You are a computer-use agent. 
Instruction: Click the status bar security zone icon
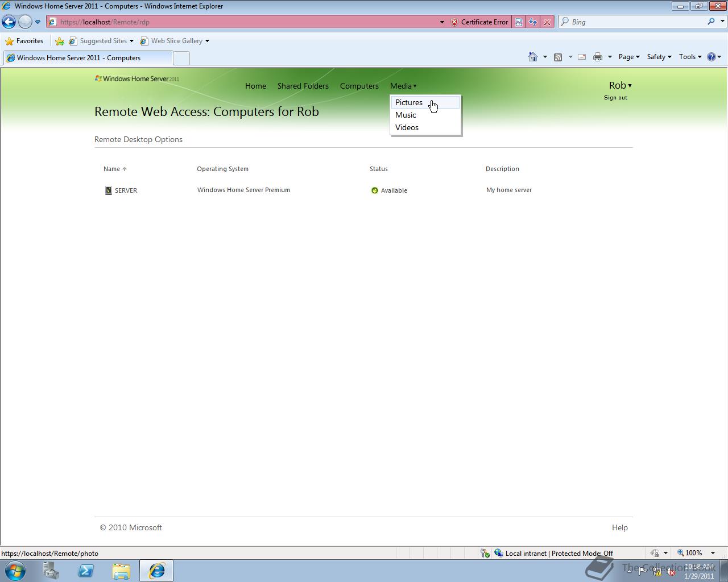[498, 553]
